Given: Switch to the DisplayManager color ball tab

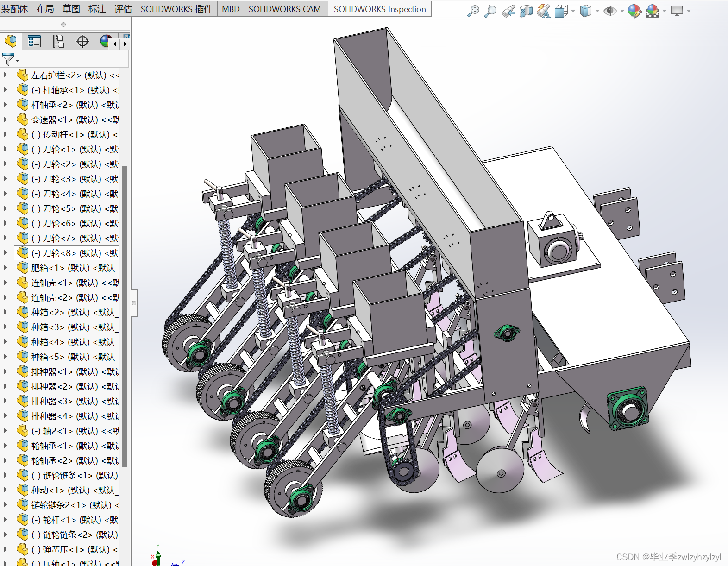Looking at the screenshot, I should [x=106, y=41].
